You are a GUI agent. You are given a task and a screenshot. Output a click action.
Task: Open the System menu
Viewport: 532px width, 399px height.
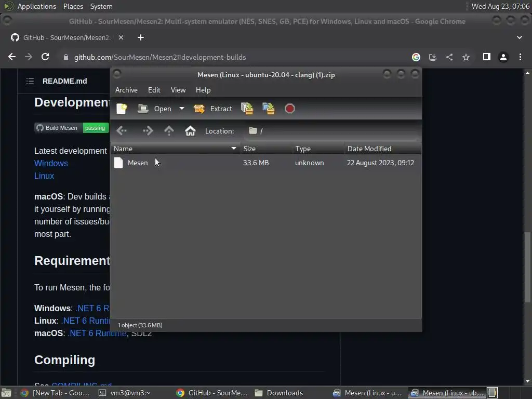pos(101,6)
